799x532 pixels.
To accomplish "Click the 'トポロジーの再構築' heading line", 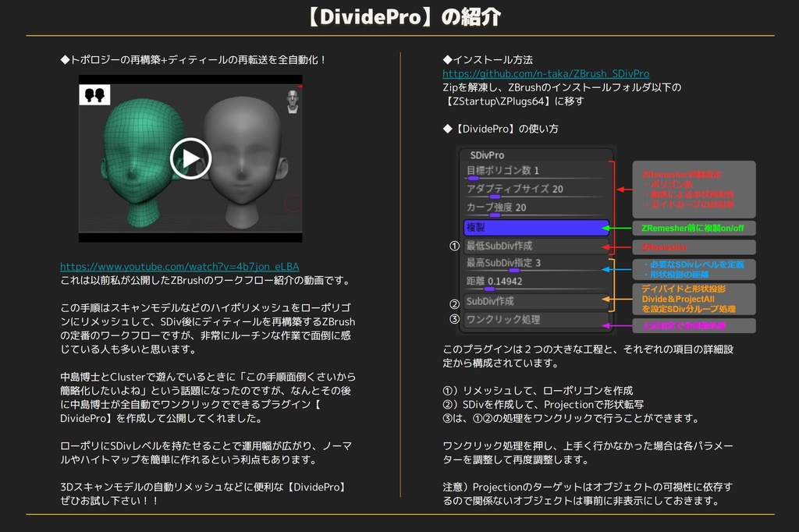I will point(194,59).
